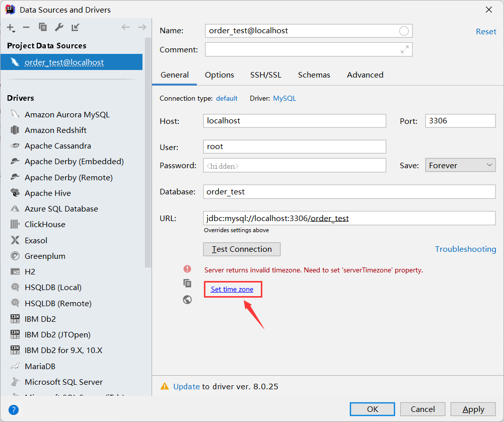Image resolution: width=504 pixels, height=422 pixels.
Task: Open the SSH/SSL tab
Action: tap(266, 75)
